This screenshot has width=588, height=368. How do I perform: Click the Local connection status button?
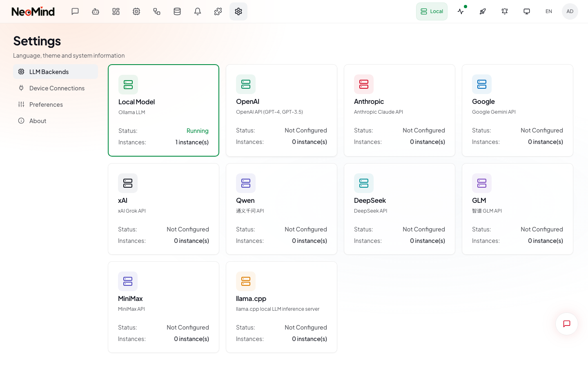pyautogui.click(x=432, y=11)
